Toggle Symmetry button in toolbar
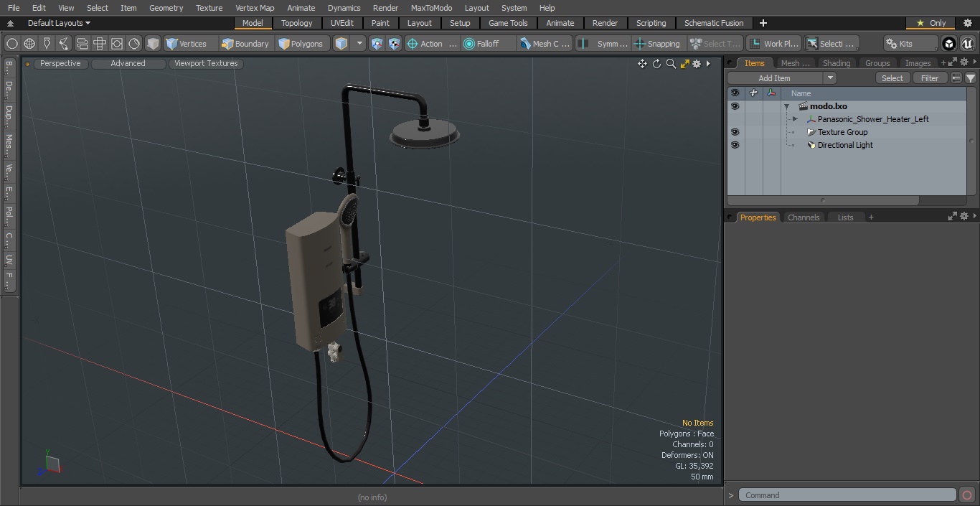This screenshot has height=506, width=980. tap(603, 44)
